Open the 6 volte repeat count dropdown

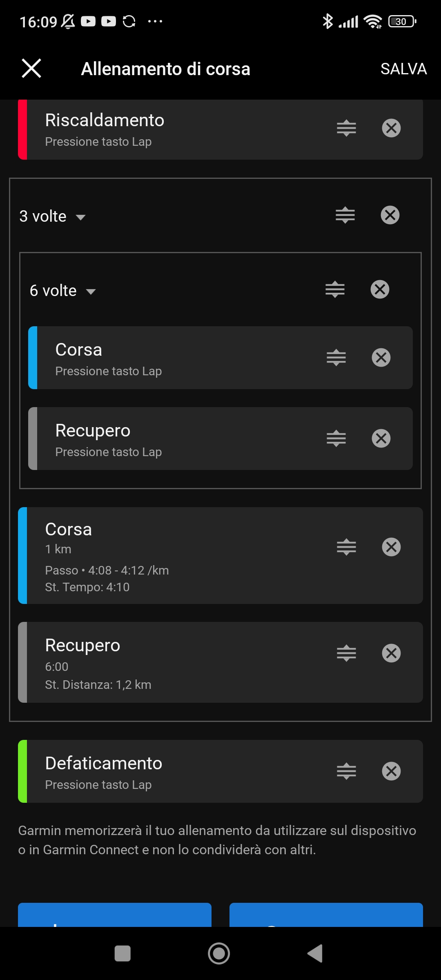click(62, 291)
